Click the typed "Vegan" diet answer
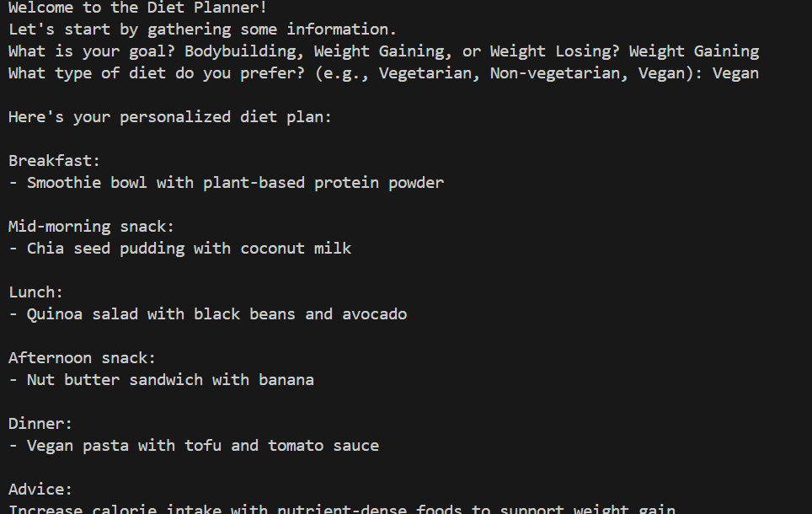 pyautogui.click(x=735, y=73)
